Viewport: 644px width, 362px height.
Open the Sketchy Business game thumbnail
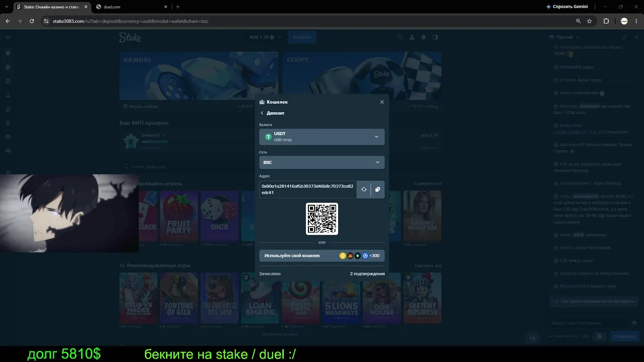[422, 298]
